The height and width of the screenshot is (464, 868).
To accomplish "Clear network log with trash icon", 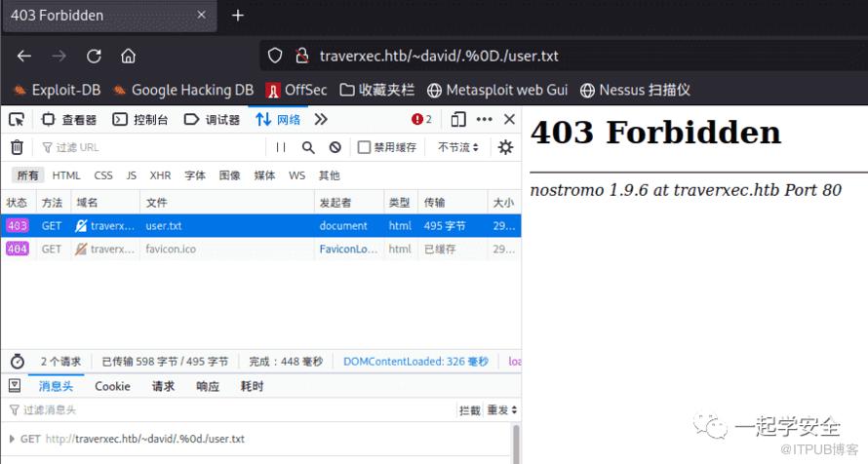I will click(18, 147).
